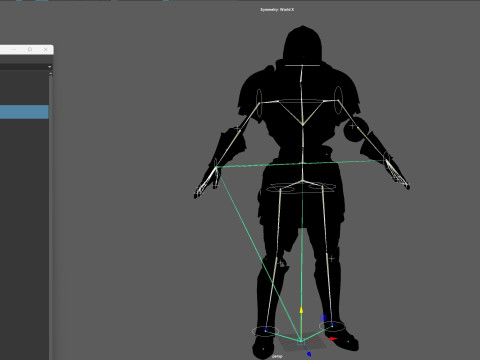This screenshot has height=360, width=480.
Task: Maximize the floating window
Action: click(30, 49)
